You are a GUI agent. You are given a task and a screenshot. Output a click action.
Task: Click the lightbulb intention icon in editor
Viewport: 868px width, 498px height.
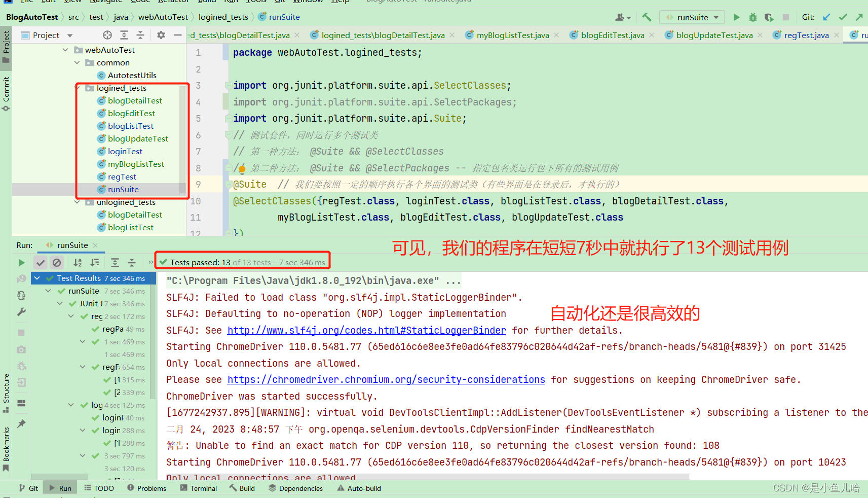tap(242, 169)
